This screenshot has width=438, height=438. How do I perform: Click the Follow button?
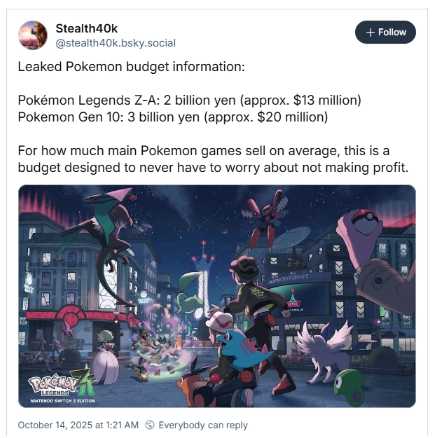385,32
